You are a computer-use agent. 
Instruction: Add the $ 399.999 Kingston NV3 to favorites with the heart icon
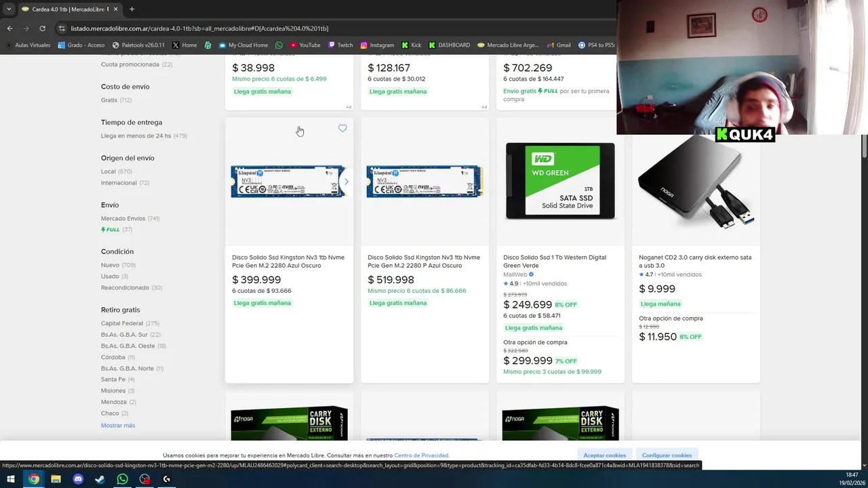[x=342, y=129]
